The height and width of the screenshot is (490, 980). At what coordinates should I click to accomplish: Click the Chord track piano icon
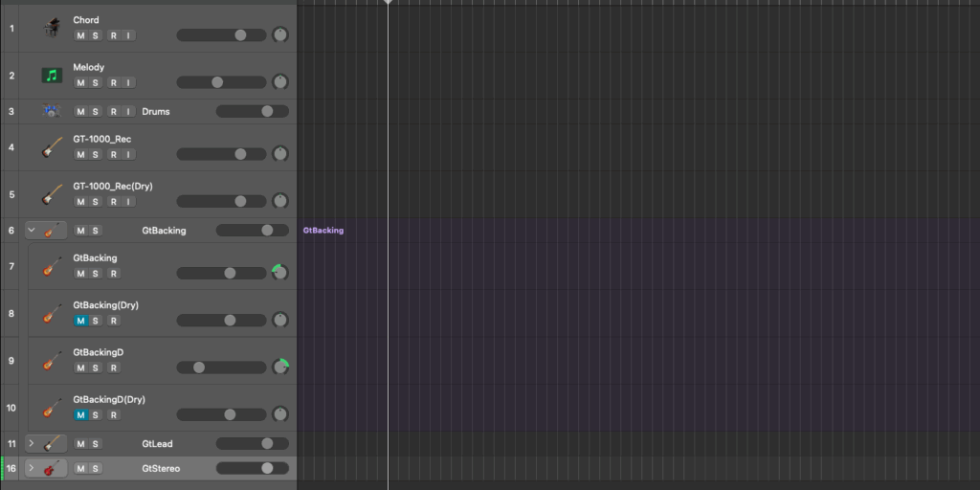(x=52, y=28)
